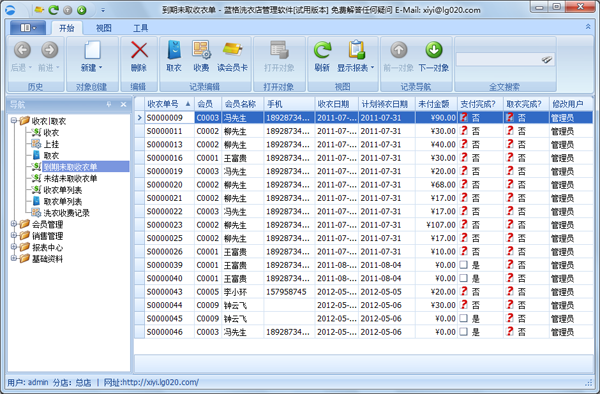Viewport: 600px width, 394px height.
Task: Click the green refresh icon in title bar
Action: click(53, 10)
